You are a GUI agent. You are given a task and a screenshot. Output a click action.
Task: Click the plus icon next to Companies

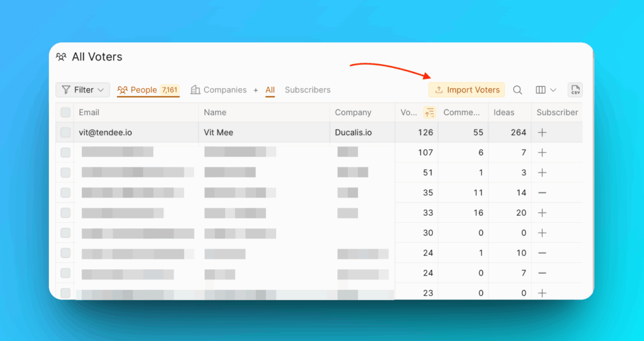(256, 90)
